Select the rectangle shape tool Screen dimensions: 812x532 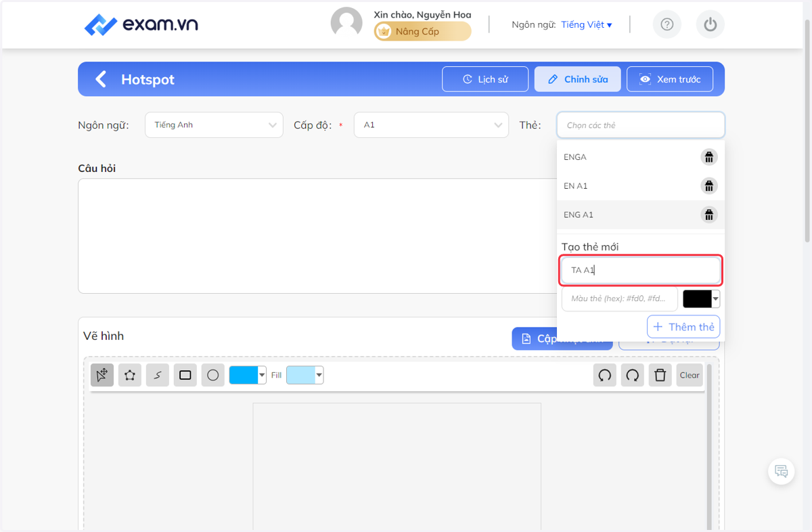[185, 375]
